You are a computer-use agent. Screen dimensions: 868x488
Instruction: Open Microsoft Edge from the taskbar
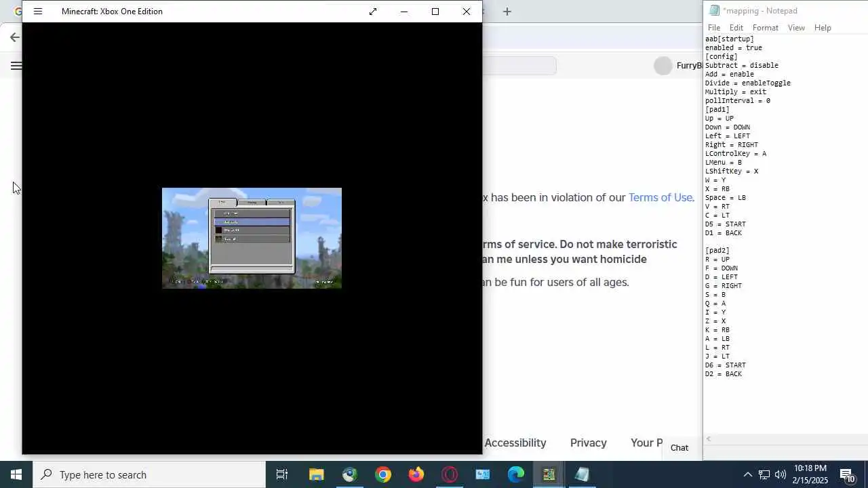516,474
